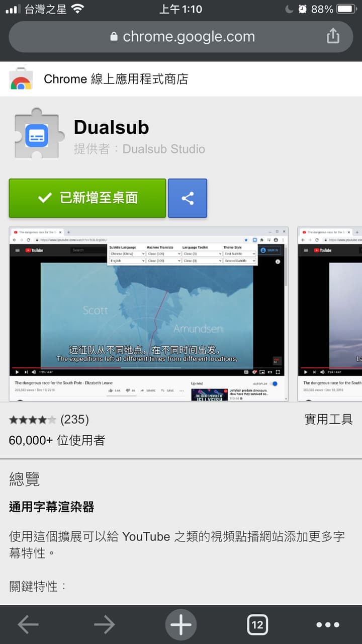Open the Chrome Web Store logo
Image resolution: width=362 pixels, height=644 pixels.
click(21, 79)
